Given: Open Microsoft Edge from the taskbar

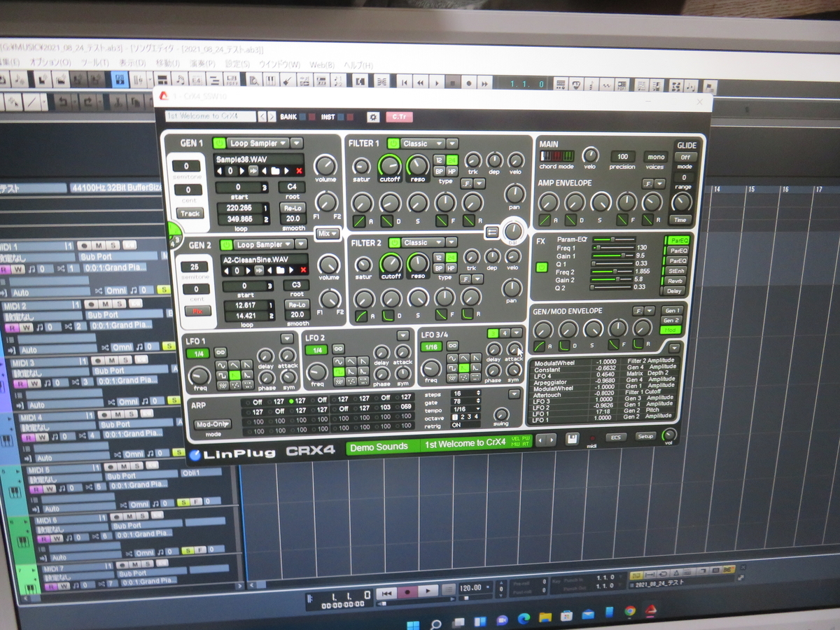Looking at the screenshot, I should (x=525, y=619).
